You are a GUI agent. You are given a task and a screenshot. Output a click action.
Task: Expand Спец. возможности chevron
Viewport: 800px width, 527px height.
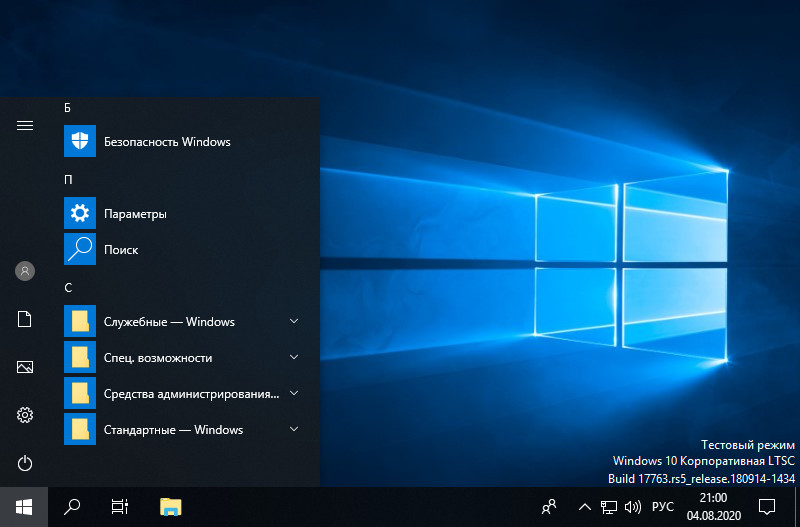(x=294, y=357)
